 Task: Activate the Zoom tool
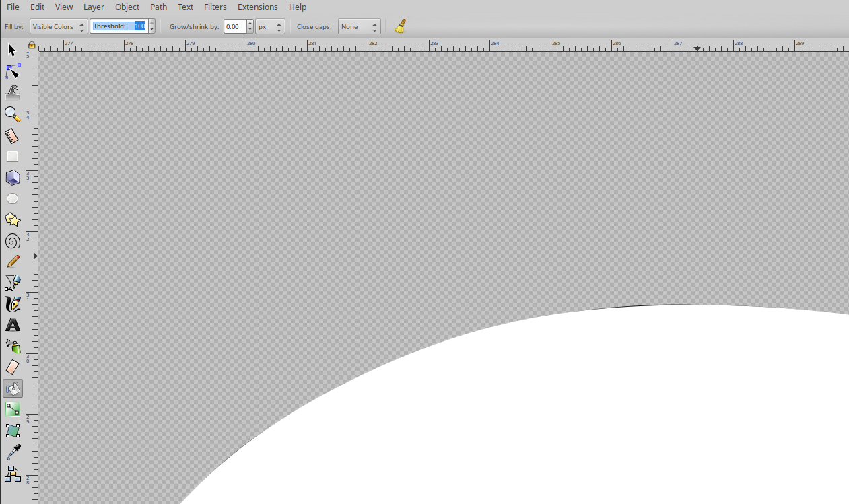point(11,114)
